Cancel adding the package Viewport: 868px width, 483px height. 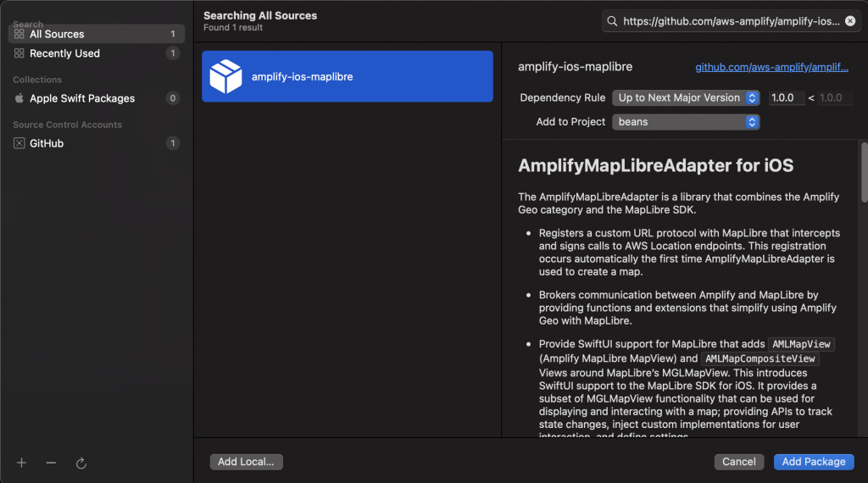coord(738,462)
